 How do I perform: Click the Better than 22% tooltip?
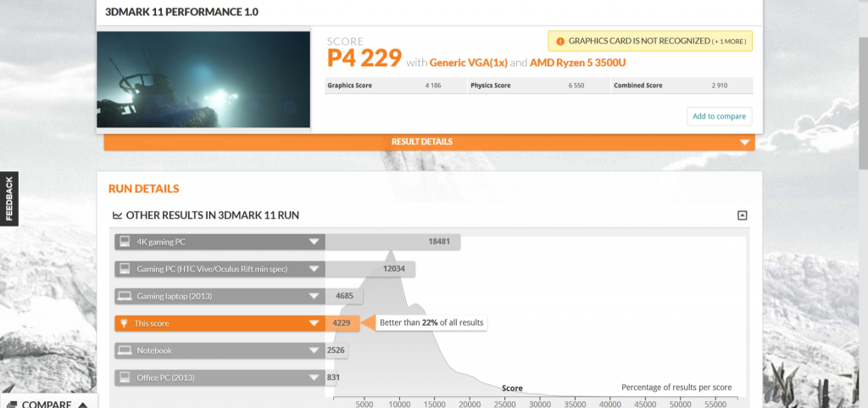tap(431, 322)
